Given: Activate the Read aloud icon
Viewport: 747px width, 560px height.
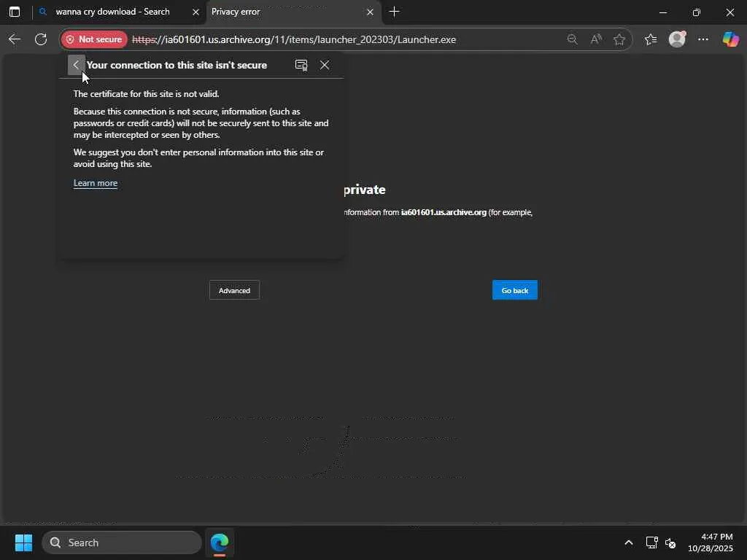Looking at the screenshot, I should 596,39.
